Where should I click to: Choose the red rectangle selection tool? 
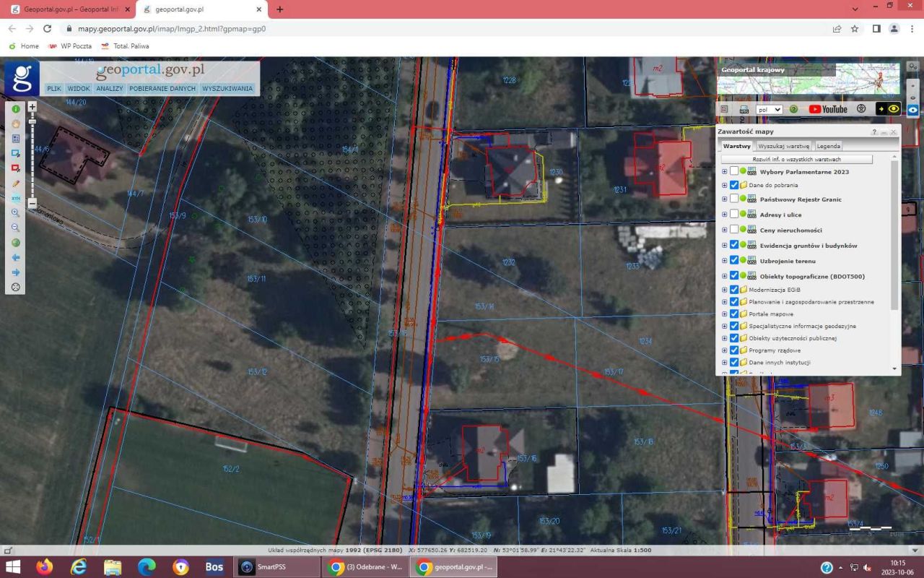15,168
